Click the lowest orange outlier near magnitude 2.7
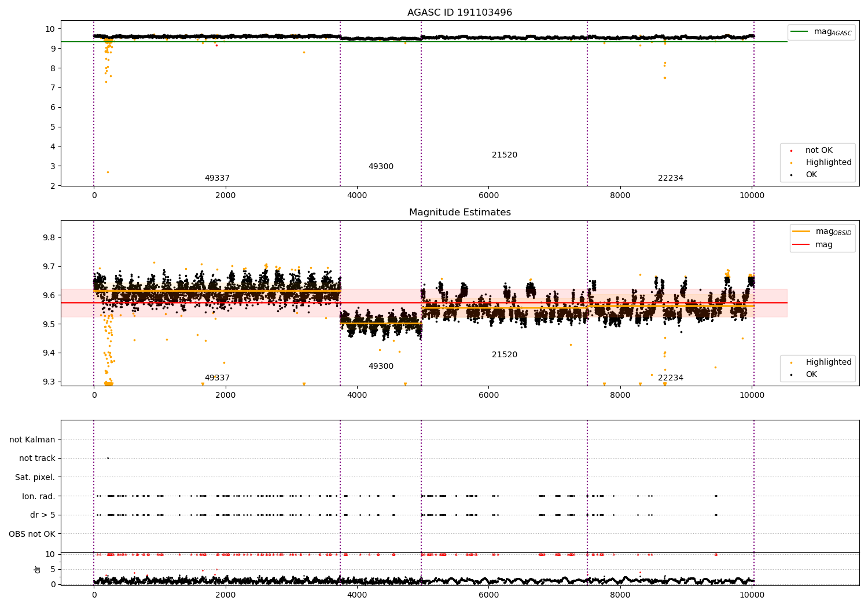Image resolution: width=868 pixels, height=608 pixels. click(x=108, y=172)
